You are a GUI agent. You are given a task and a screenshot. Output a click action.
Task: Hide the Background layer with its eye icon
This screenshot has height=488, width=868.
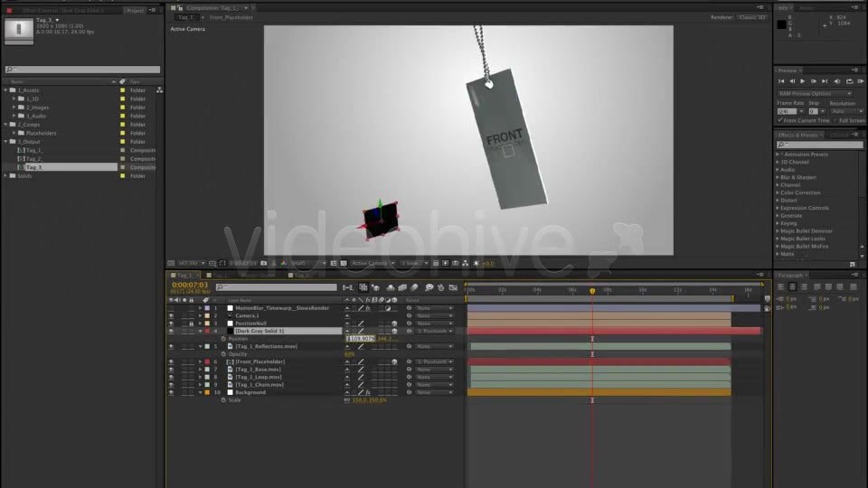pos(171,392)
